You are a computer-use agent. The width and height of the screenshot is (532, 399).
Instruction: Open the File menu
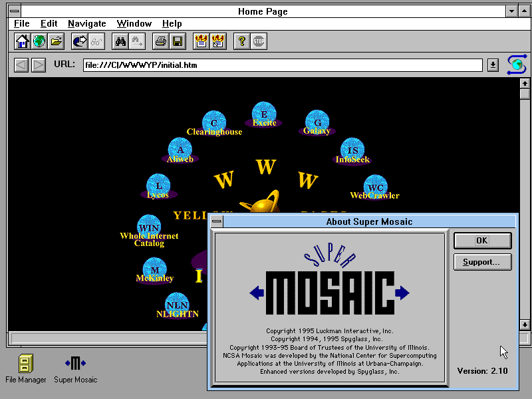tap(22, 23)
